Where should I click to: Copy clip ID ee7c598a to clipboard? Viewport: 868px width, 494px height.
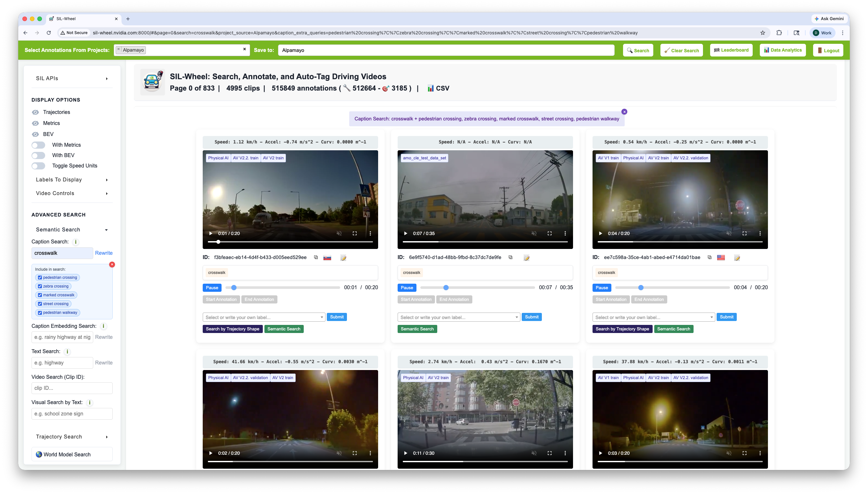(709, 257)
